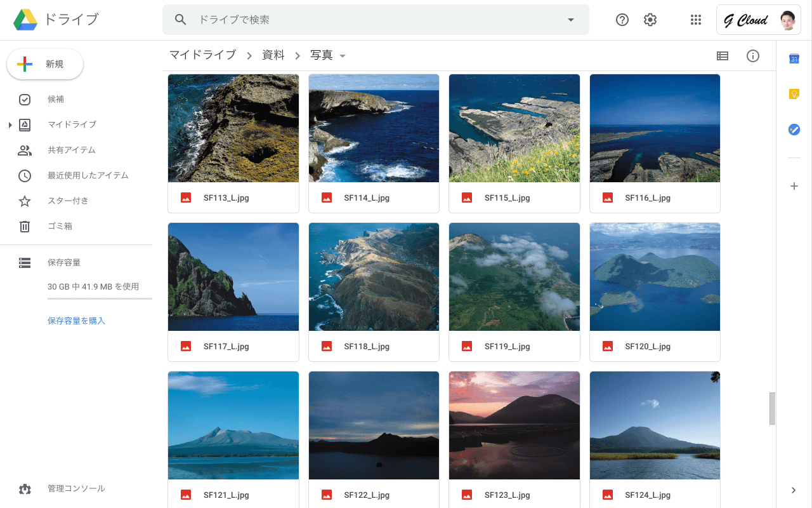Select SF116_L.jpg thumbnail
The height and width of the screenshot is (508, 812).
pos(655,128)
